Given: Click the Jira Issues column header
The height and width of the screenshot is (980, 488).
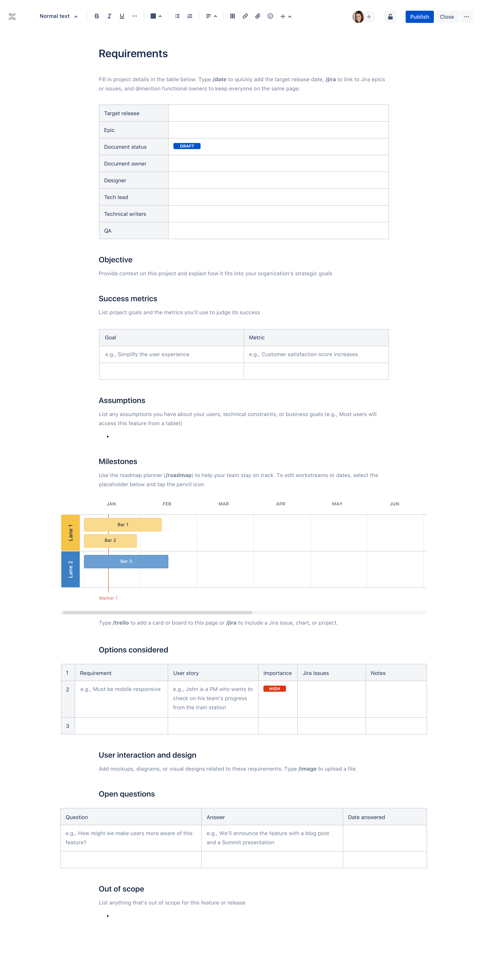Looking at the screenshot, I should (x=331, y=673).
